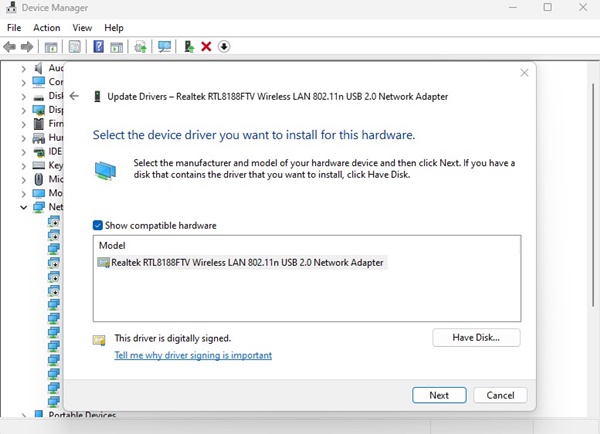Click the Human Interface Devices category icon
Viewport: 600px width, 434px height.
click(39, 138)
